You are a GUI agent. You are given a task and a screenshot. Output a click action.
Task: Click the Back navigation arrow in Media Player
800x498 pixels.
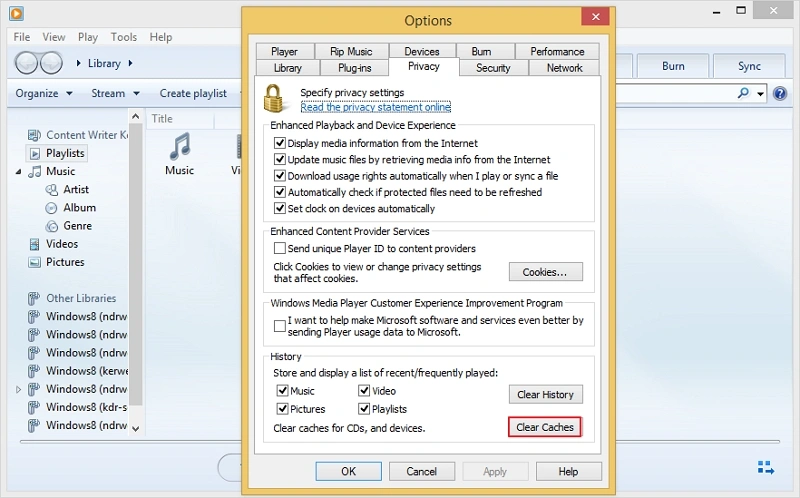(27, 63)
